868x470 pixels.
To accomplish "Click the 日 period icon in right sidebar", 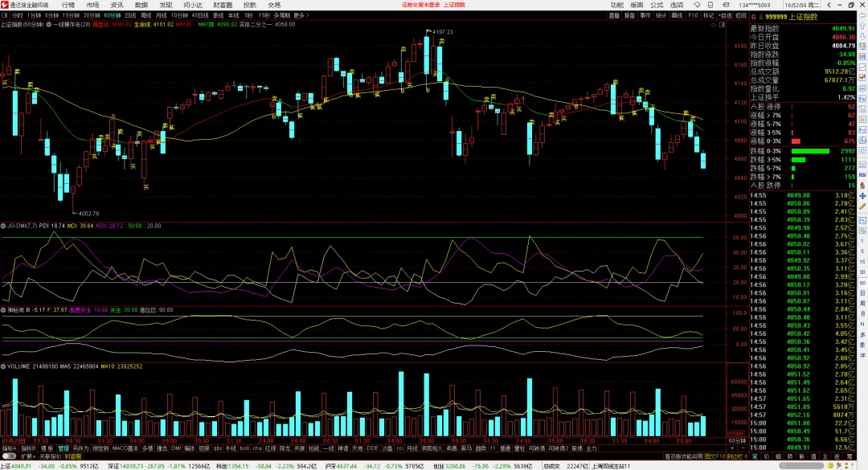I will 862,293.
